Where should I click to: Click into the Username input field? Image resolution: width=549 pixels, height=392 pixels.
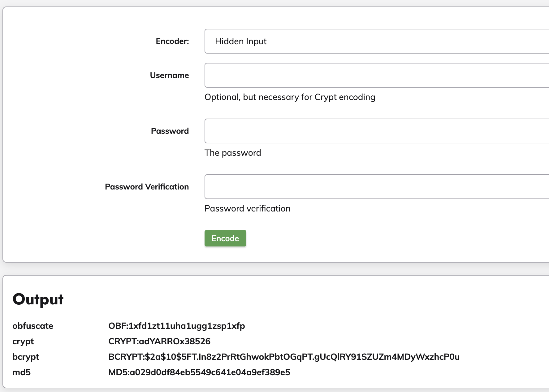point(376,75)
